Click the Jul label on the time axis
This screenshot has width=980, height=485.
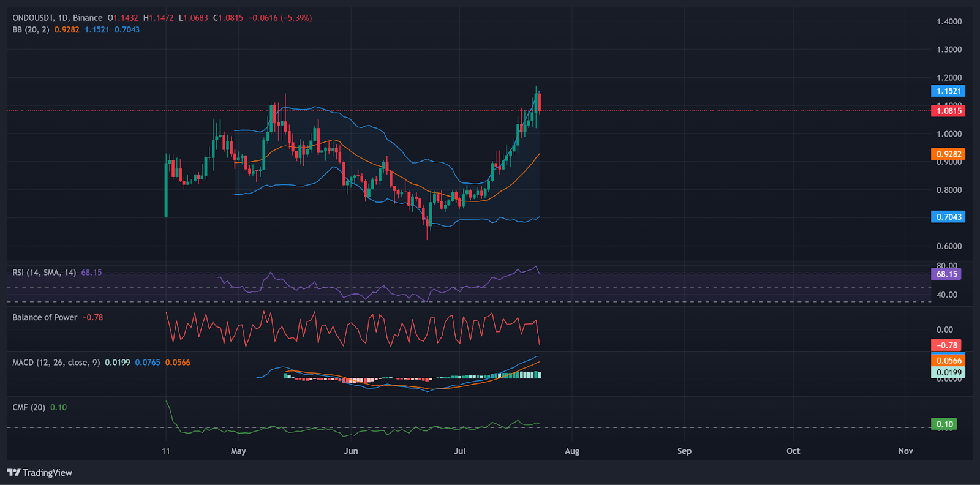pos(459,451)
